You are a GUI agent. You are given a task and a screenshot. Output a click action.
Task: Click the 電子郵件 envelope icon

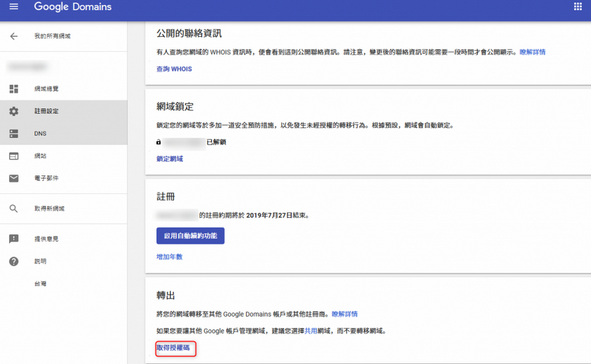click(x=14, y=178)
